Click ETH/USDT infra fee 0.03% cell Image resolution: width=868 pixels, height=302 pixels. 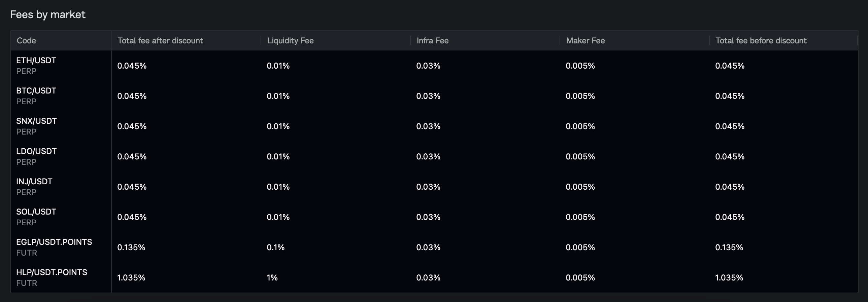coord(428,66)
